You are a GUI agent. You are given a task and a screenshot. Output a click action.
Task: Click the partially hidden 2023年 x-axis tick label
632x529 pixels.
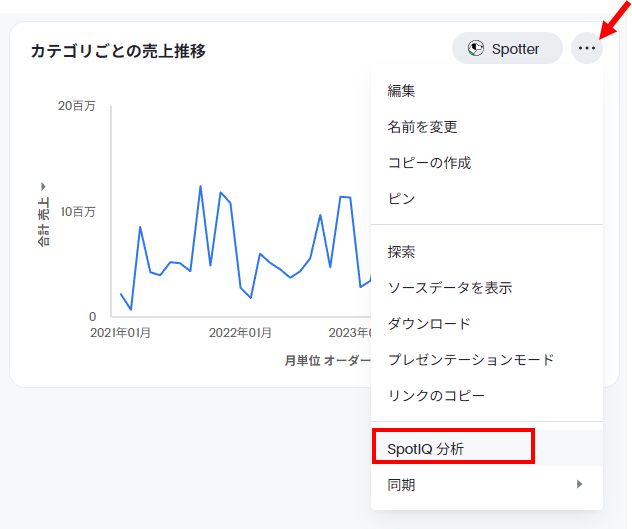[350, 333]
